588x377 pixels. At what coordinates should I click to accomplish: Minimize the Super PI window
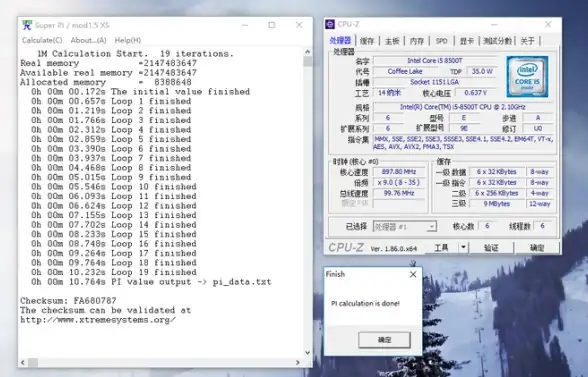[245, 25]
